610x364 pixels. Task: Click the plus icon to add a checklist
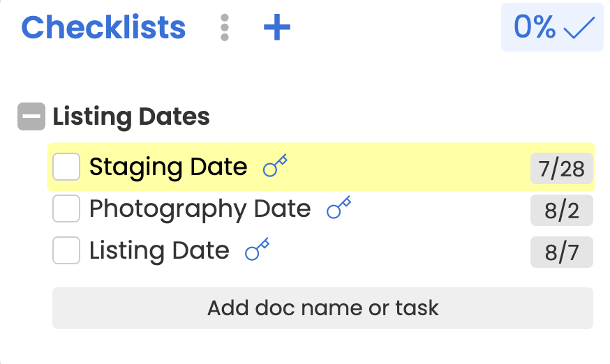click(276, 28)
